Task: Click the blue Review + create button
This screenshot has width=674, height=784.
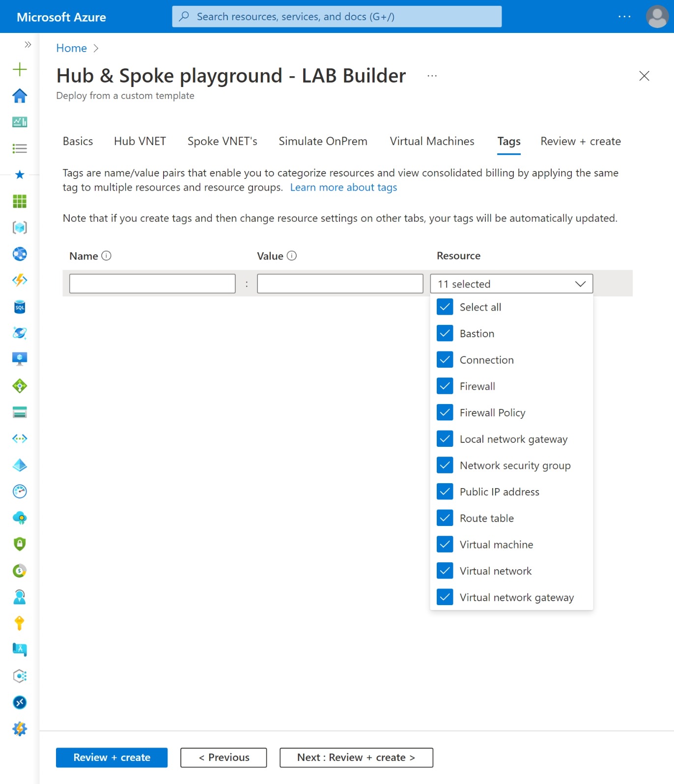Action: (x=112, y=757)
